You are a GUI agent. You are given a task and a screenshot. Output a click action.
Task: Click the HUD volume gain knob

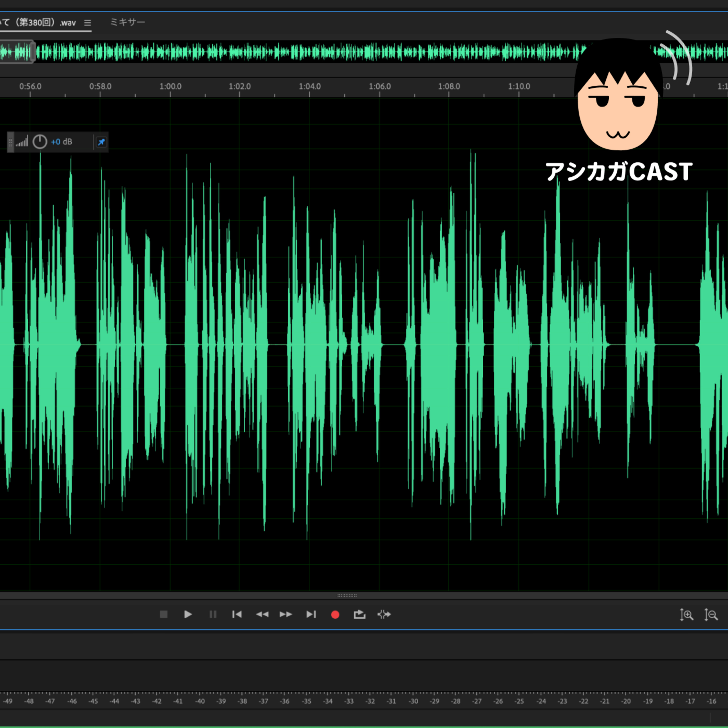[x=40, y=142]
